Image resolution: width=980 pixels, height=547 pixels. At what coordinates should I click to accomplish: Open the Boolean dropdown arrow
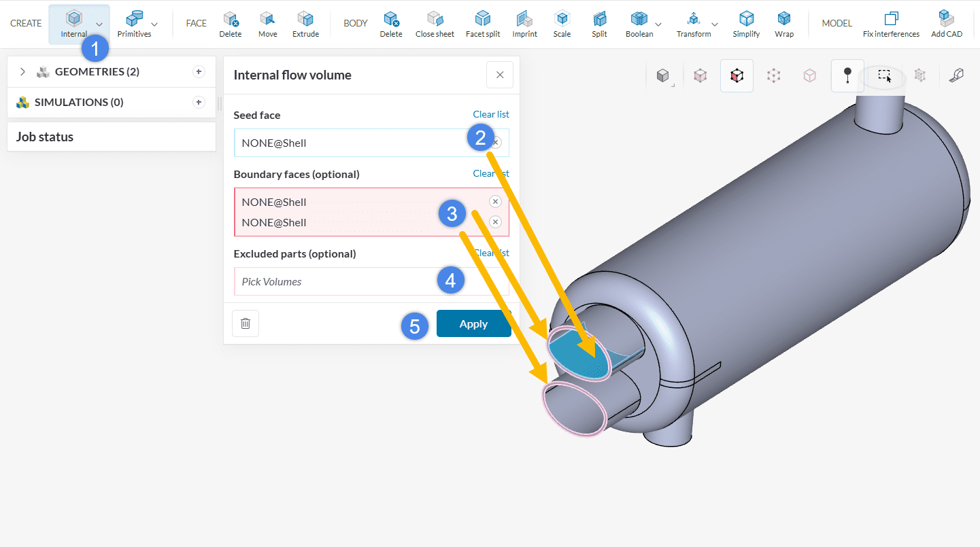658,24
